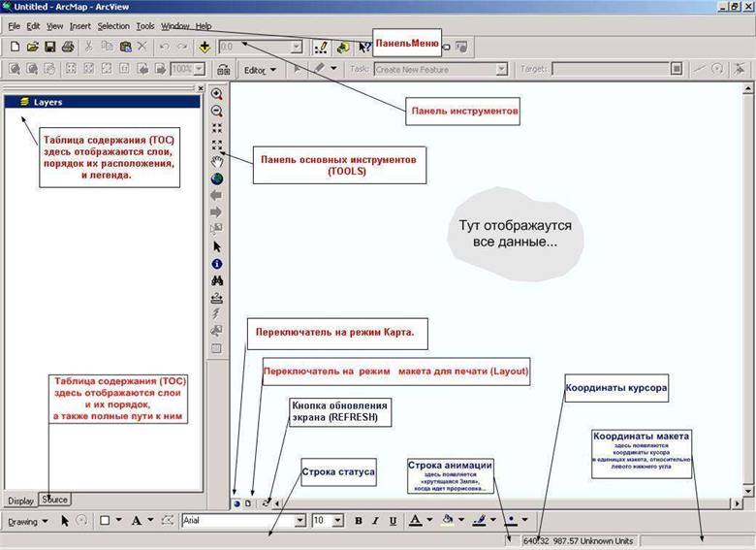
Task: Activate the What's This help pointer
Action: tap(364, 48)
